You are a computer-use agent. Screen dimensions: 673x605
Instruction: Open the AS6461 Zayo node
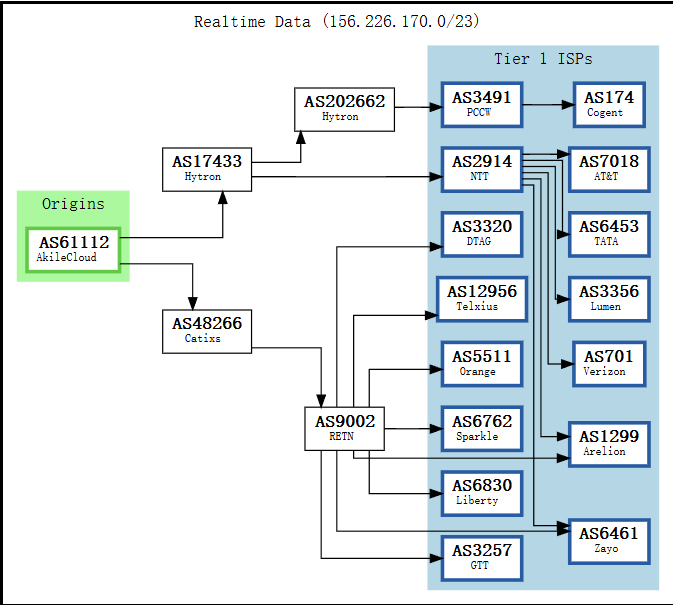[609, 541]
